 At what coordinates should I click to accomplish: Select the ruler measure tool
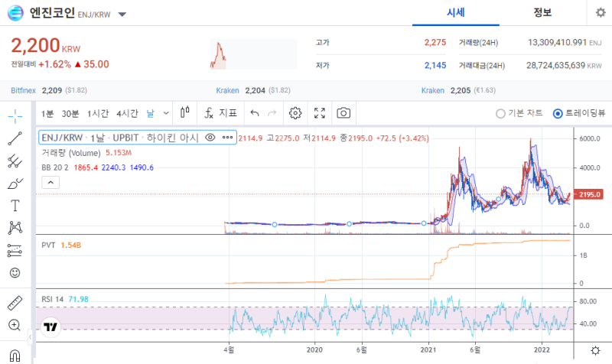15,303
